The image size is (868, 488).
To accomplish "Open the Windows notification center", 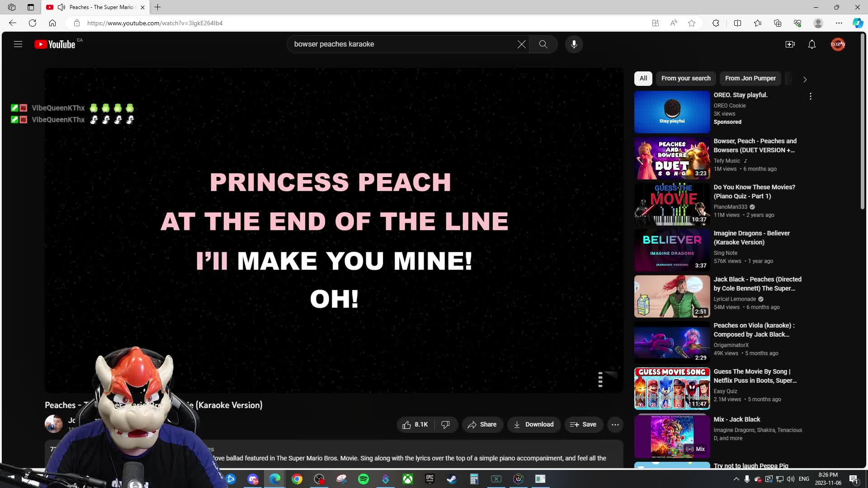I will point(854,479).
